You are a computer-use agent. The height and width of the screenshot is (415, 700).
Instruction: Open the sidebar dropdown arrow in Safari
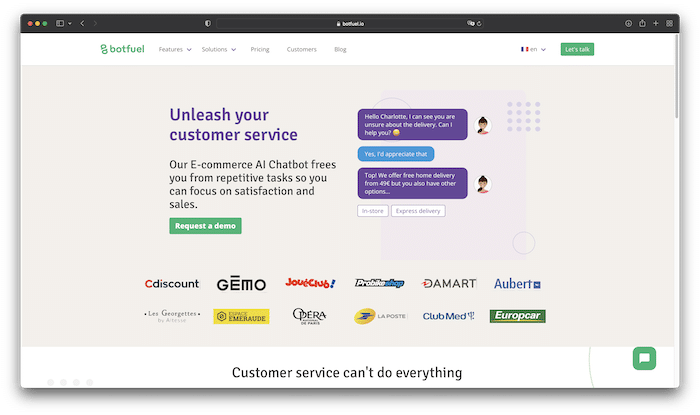pyautogui.click(x=70, y=24)
